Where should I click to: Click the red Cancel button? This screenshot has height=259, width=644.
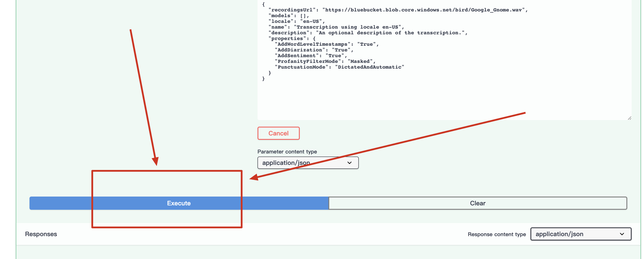click(x=278, y=133)
